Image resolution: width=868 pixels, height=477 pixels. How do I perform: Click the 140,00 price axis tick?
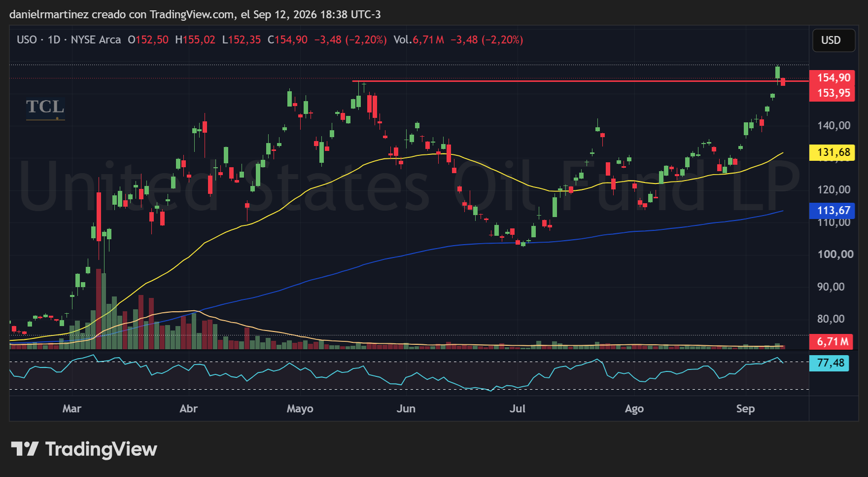834,126
